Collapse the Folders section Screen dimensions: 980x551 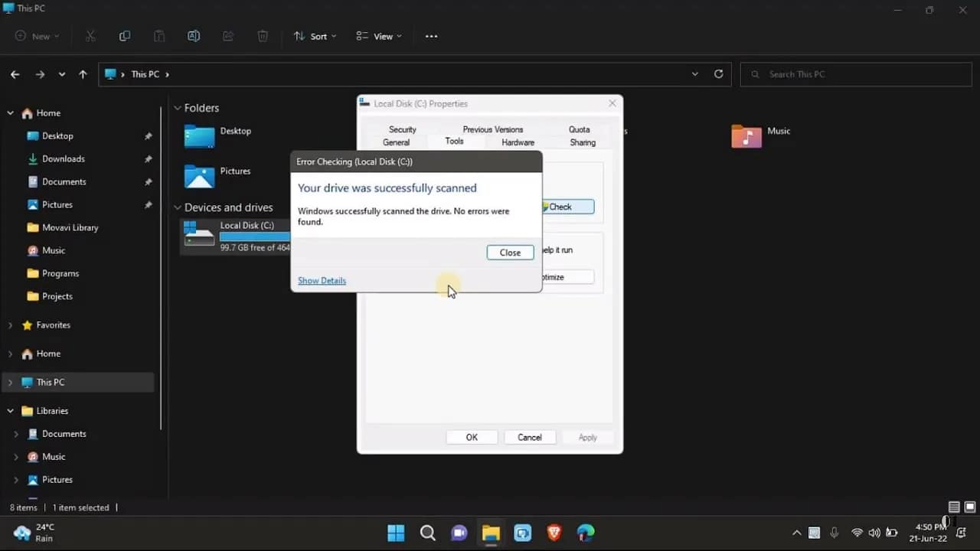pyautogui.click(x=177, y=108)
